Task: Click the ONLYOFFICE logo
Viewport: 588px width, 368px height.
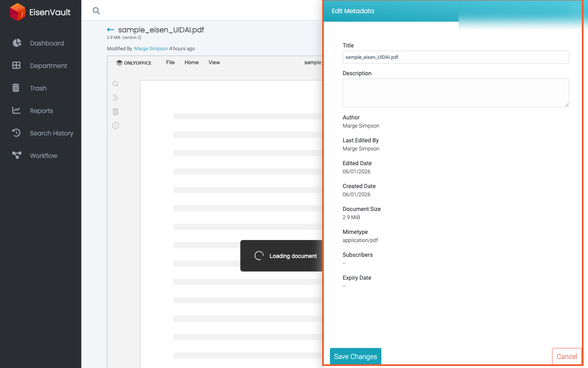Action: click(x=134, y=63)
